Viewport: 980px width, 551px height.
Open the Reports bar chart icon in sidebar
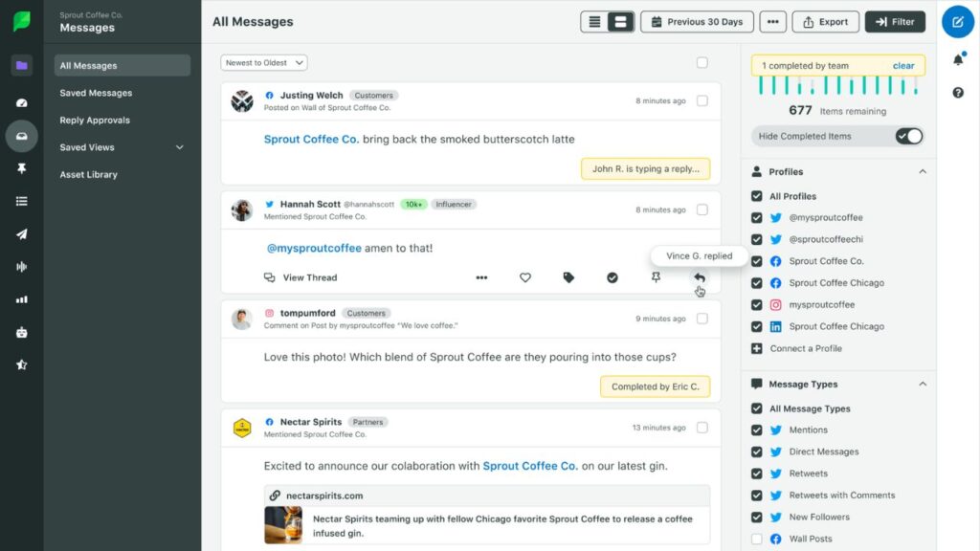(x=21, y=299)
